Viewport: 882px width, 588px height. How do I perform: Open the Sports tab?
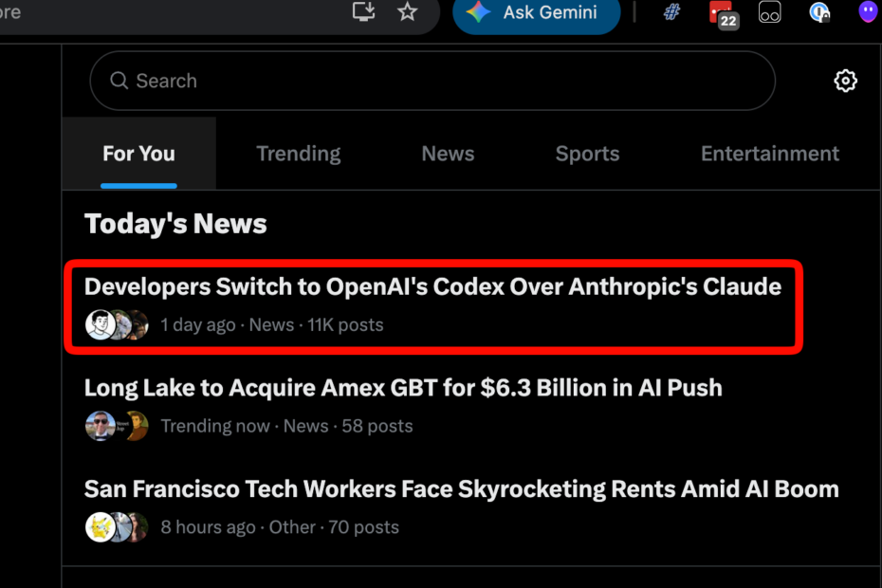pyautogui.click(x=587, y=154)
